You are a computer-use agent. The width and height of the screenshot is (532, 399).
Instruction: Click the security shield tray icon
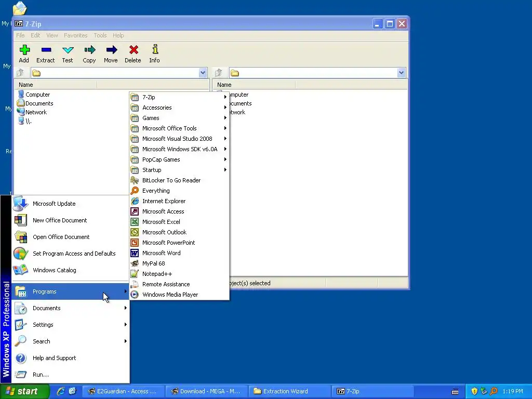[x=474, y=391]
